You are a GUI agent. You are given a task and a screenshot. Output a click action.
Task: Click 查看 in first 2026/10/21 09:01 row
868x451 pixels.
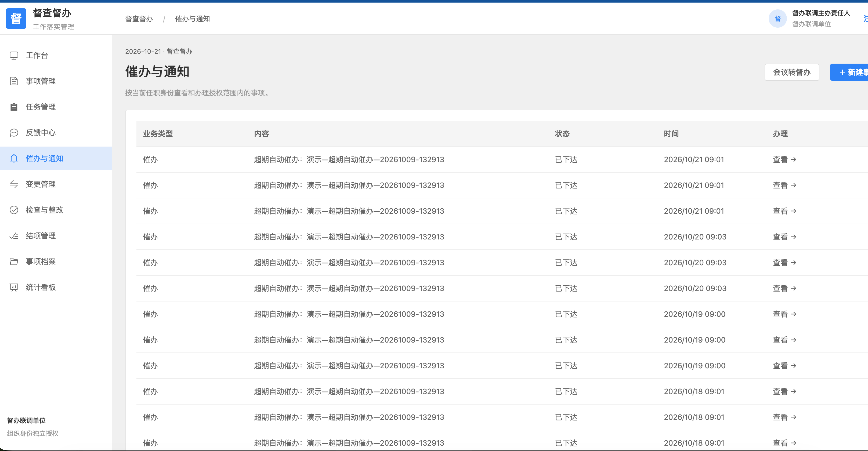[784, 159]
